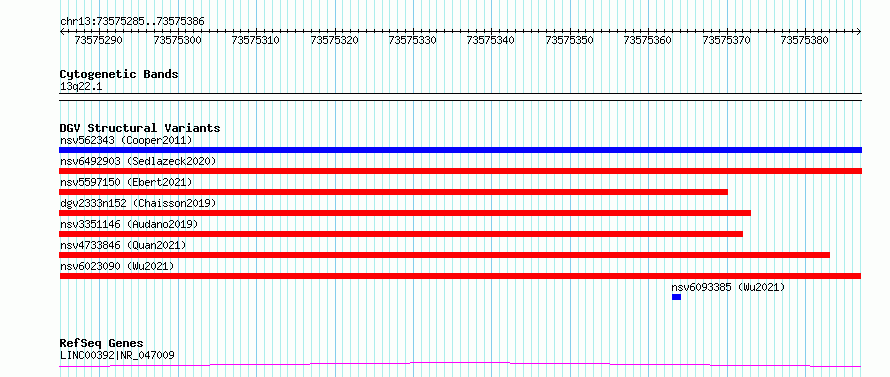
Task: Click ruler position 73575320
Action: 334,40
